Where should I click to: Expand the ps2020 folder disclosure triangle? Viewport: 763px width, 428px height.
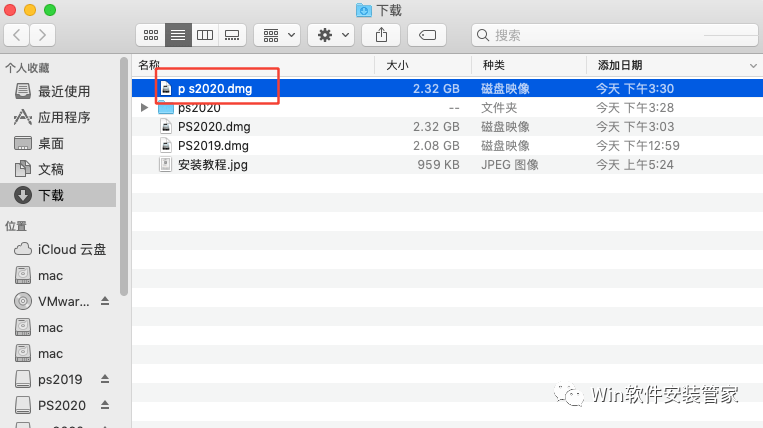coord(144,107)
